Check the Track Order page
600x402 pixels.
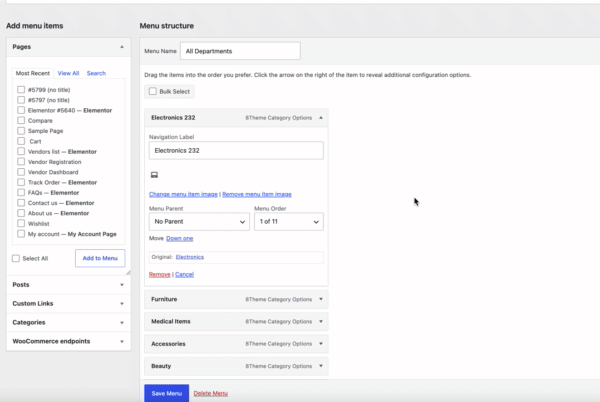(x=21, y=182)
